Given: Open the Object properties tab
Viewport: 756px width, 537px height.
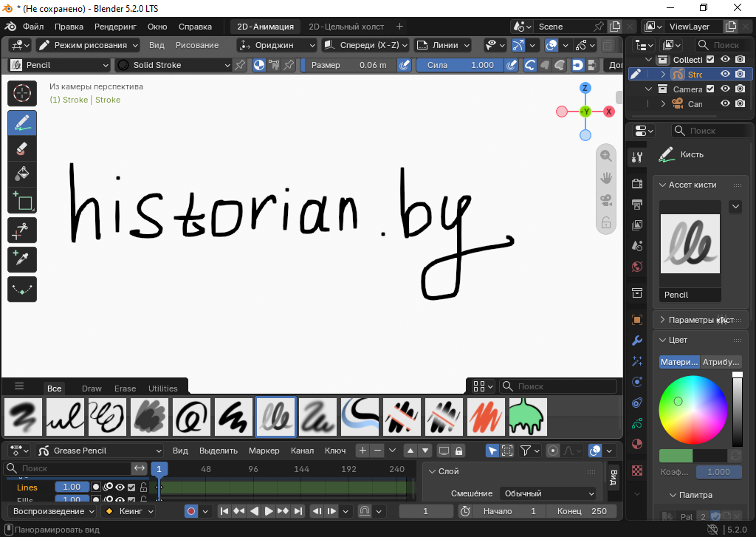Looking at the screenshot, I should coord(637,319).
